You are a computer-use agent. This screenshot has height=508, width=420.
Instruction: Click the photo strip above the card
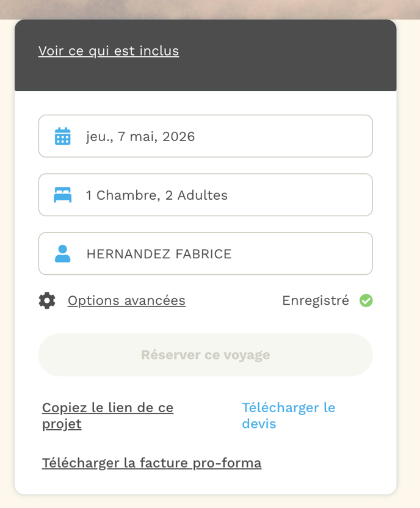[x=210, y=9]
